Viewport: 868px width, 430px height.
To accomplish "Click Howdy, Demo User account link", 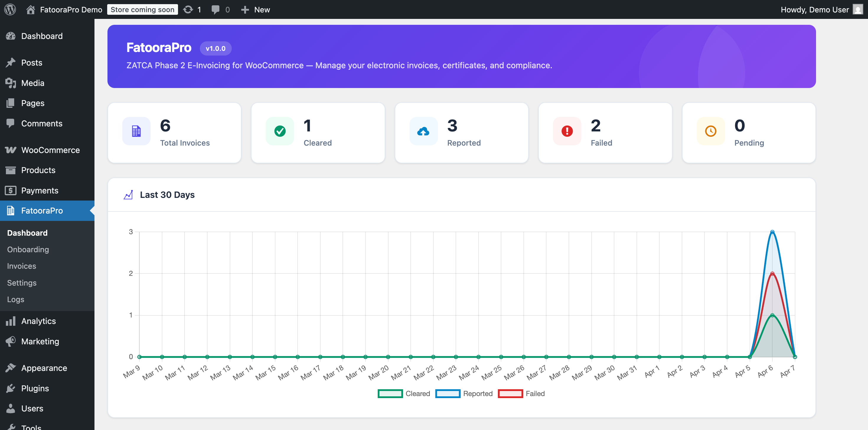I will (815, 9).
